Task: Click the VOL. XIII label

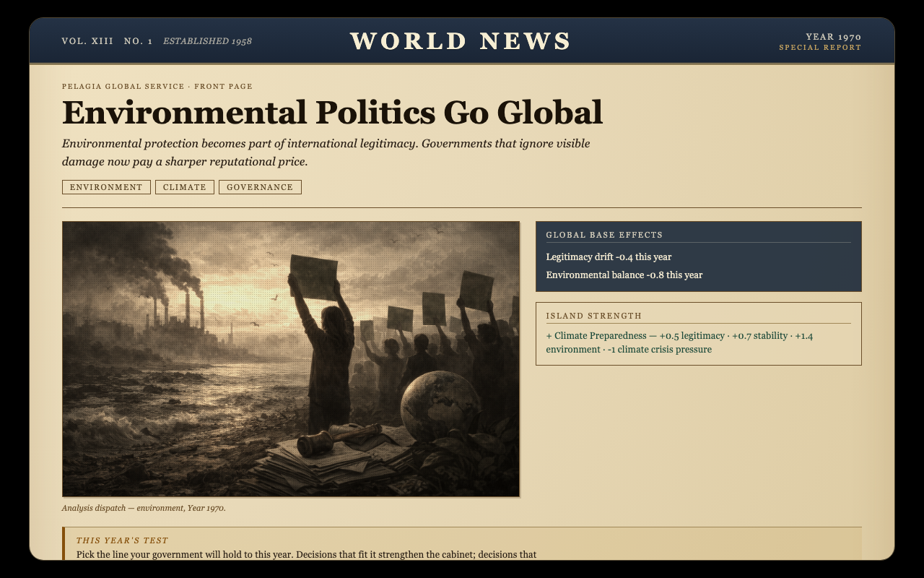Action: point(87,41)
